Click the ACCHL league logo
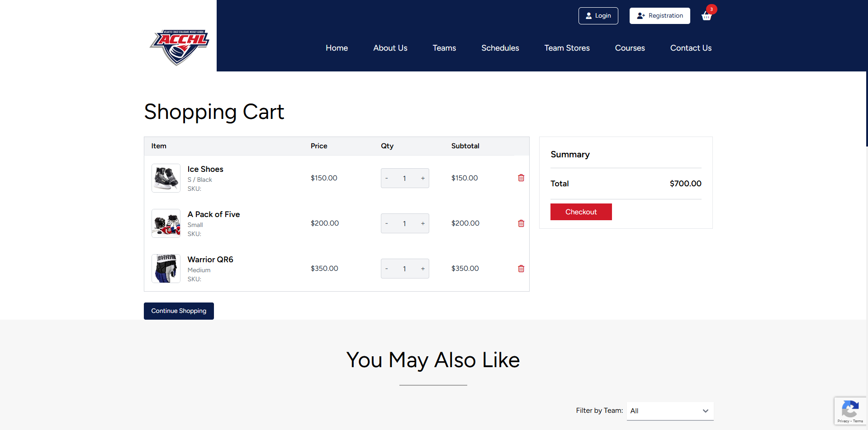The height and width of the screenshot is (430, 868). tap(179, 47)
